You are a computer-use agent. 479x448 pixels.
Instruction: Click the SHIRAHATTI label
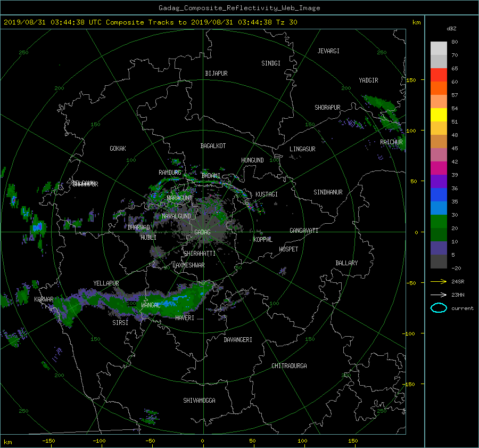click(200, 254)
